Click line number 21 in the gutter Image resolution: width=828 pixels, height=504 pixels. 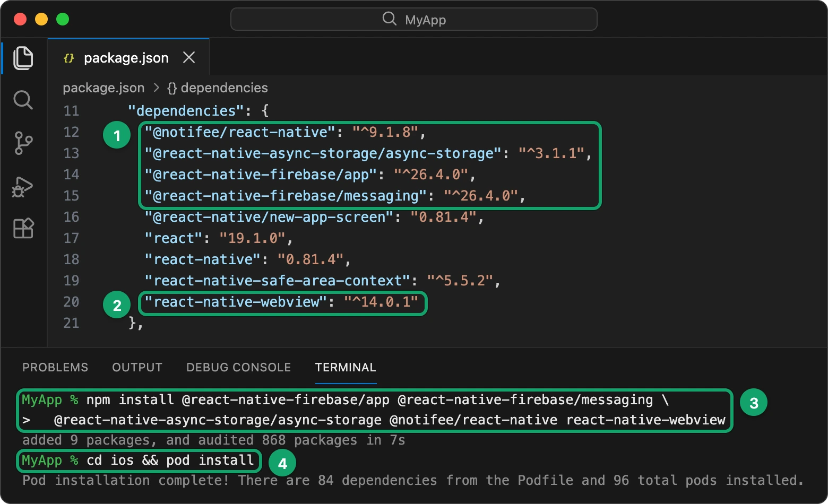tap(71, 323)
